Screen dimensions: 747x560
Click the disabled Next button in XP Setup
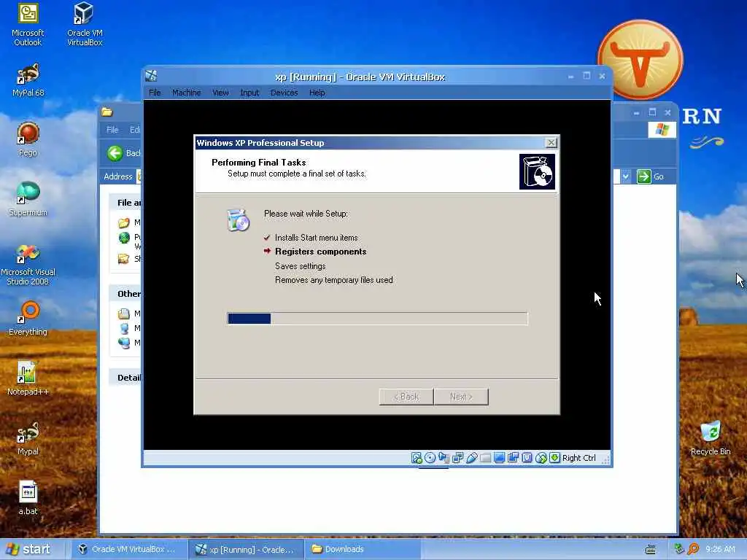point(461,397)
